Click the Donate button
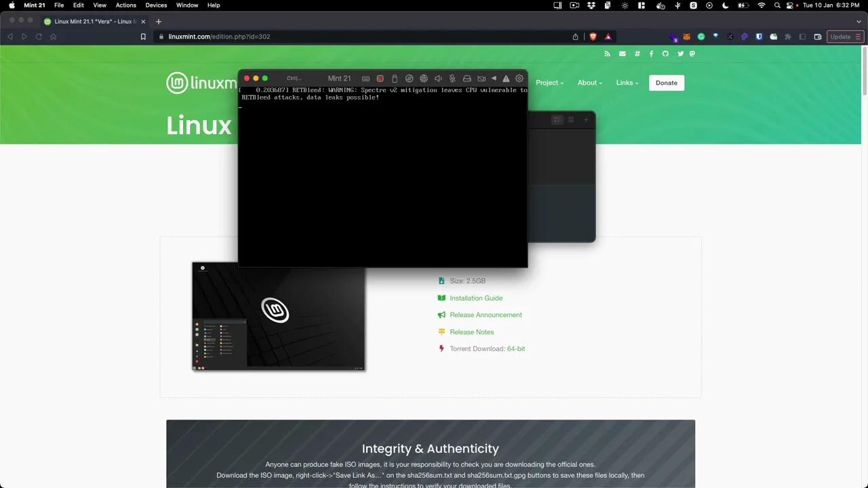This screenshot has width=868, height=488. pyautogui.click(x=666, y=82)
